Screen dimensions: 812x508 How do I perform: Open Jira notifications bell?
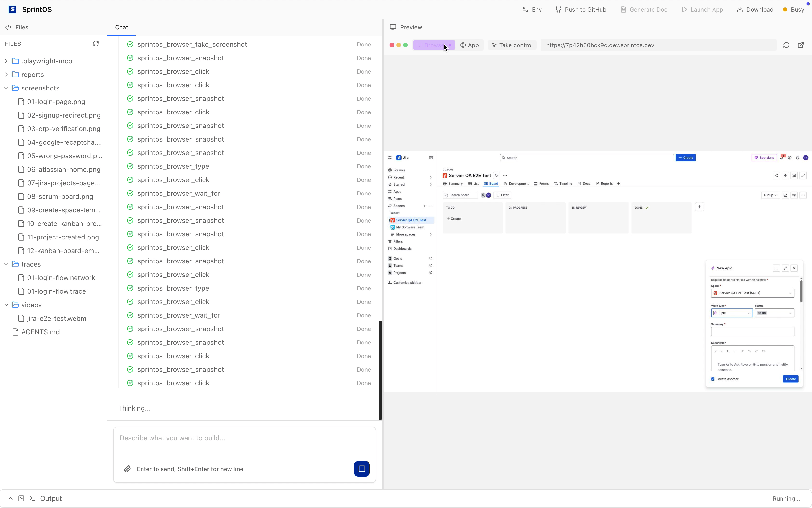pyautogui.click(x=782, y=157)
